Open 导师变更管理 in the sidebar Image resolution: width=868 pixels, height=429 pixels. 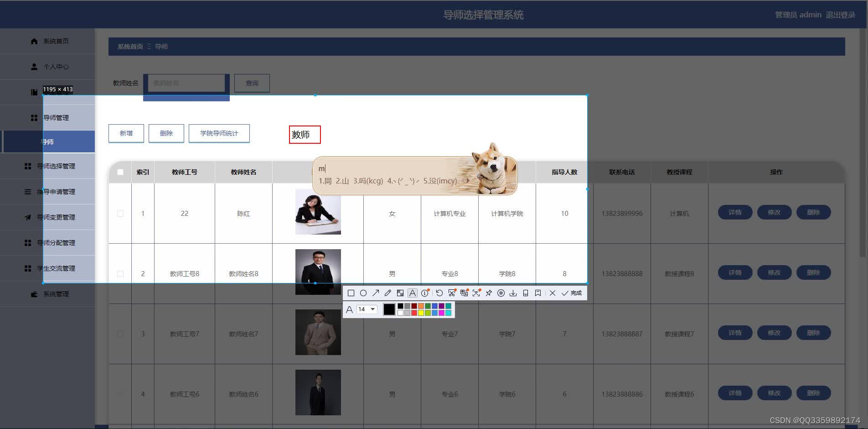click(47, 217)
